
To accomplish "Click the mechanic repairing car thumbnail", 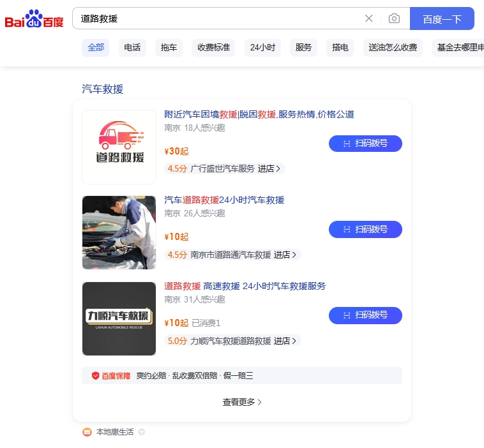I will (x=119, y=233).
